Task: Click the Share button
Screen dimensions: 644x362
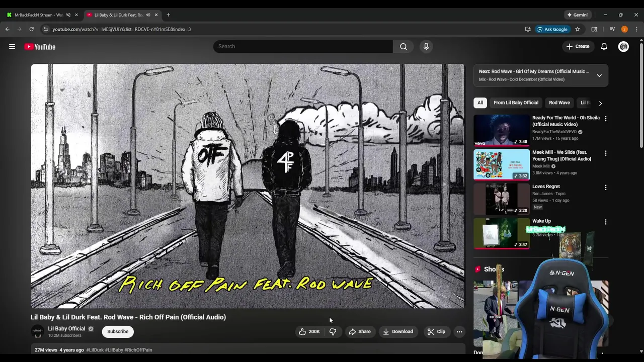Action: [360, 332]
